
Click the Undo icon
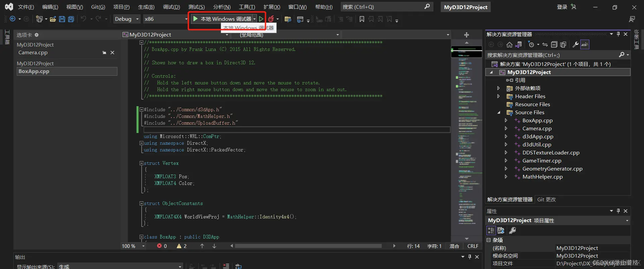point(83,19)
